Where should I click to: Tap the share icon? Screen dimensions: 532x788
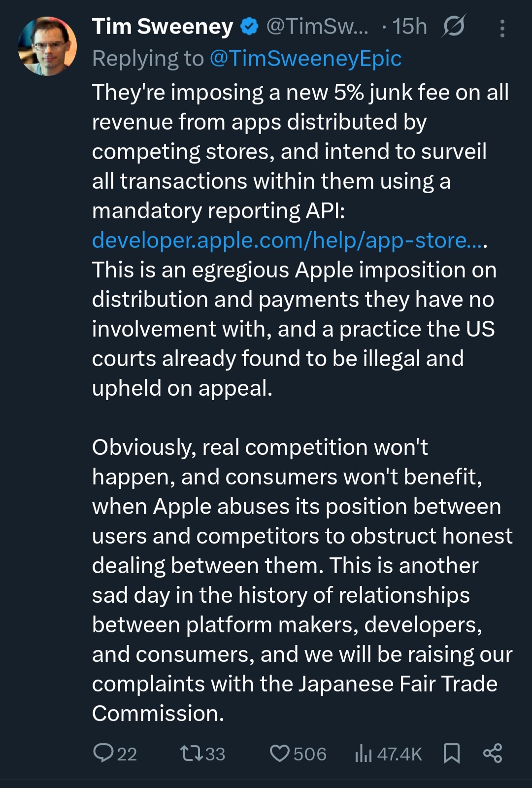[x=493, y=753]
